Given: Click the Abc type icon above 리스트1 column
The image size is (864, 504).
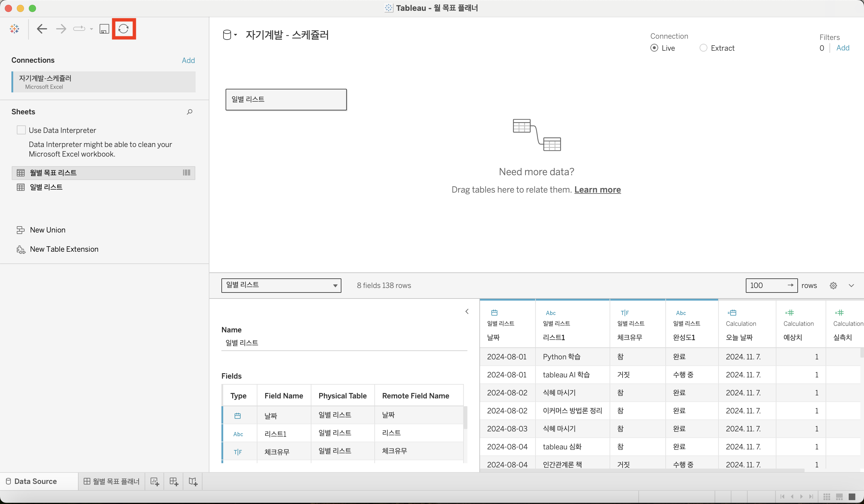Looking at the screenshot, I should click(x=550, y=313).
